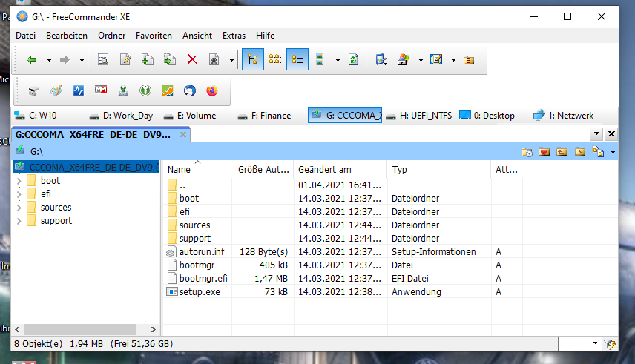Click the green circular KeePass-like icon

click(145, 90)
